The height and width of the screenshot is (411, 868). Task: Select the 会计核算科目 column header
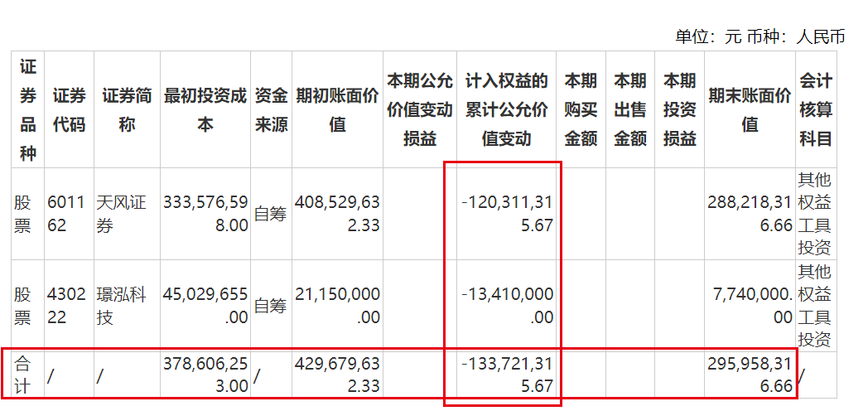[816, 109]
